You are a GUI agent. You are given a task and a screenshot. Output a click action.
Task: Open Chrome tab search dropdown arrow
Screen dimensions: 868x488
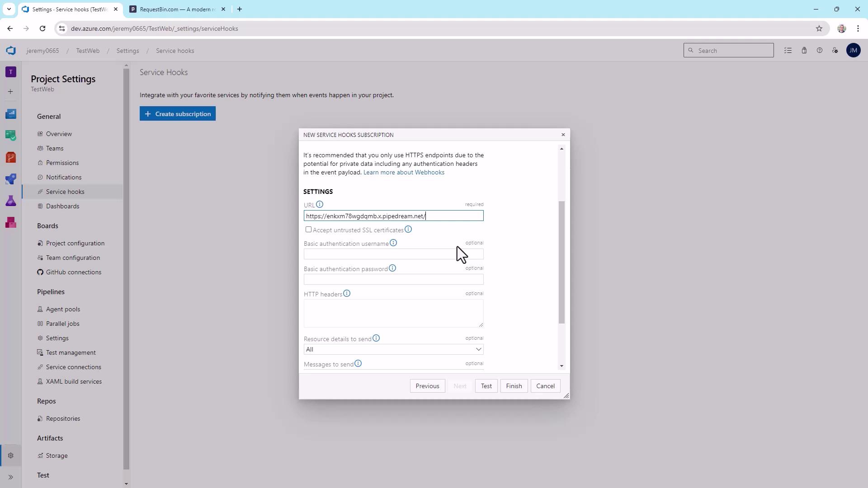[9, 9]
